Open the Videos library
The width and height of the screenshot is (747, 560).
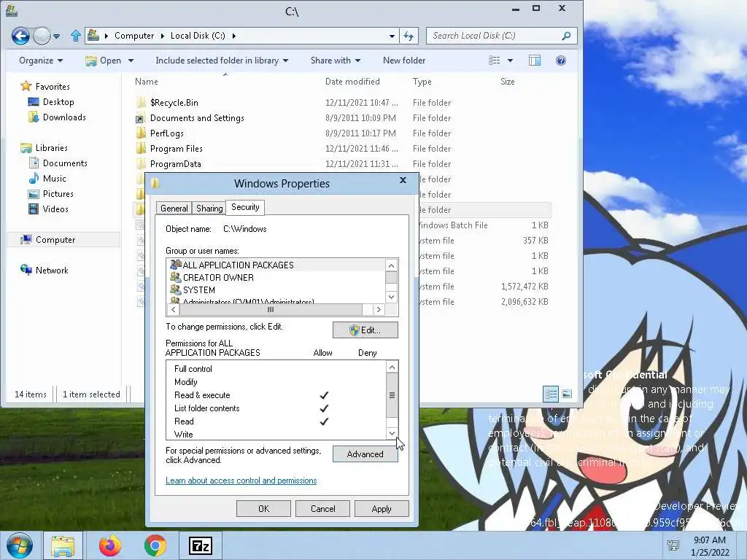coord(55,209)
